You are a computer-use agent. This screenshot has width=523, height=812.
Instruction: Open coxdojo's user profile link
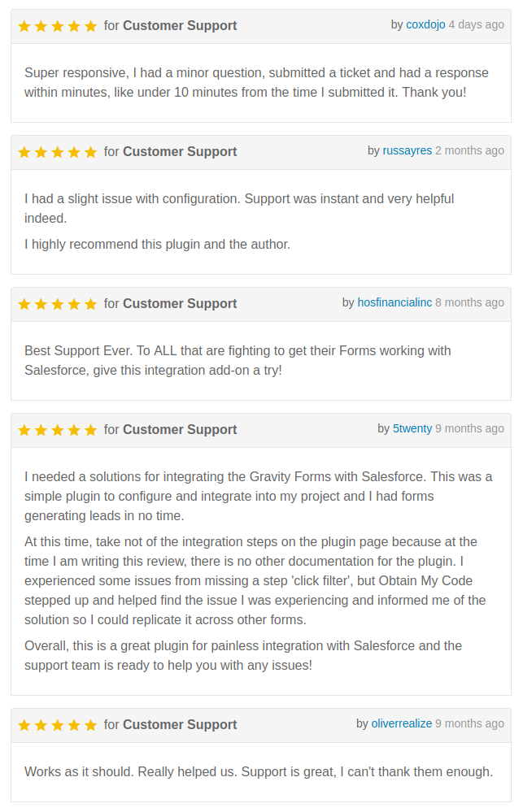click(425, 24)
